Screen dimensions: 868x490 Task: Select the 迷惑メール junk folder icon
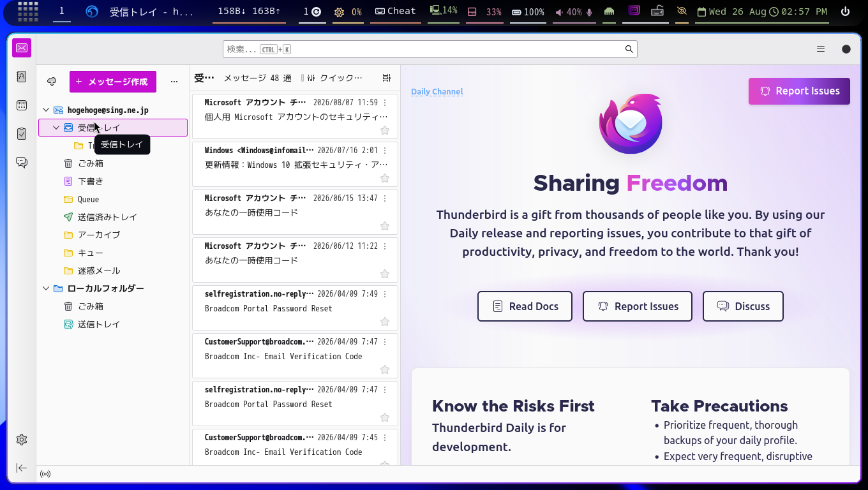[68, 271]
